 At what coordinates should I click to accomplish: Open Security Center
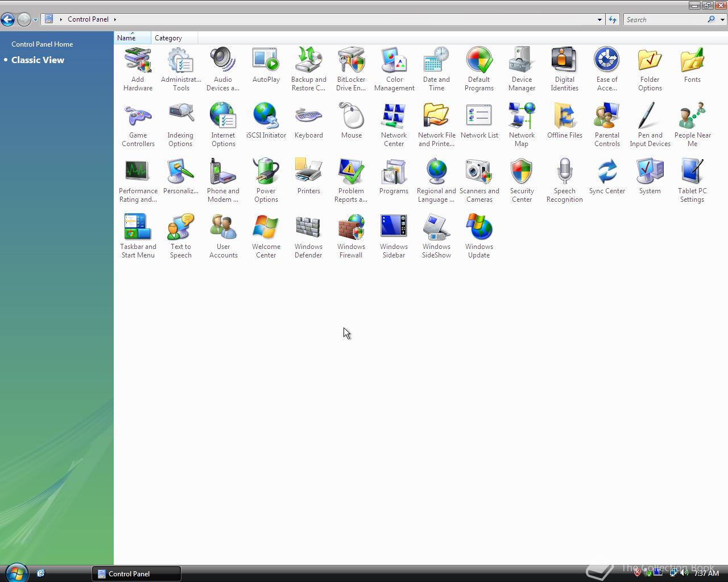[522, 181]
